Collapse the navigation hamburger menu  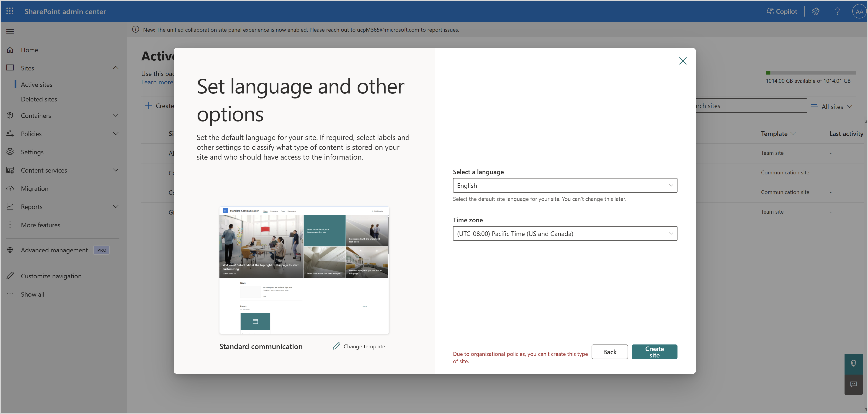[x=10, y=31]
